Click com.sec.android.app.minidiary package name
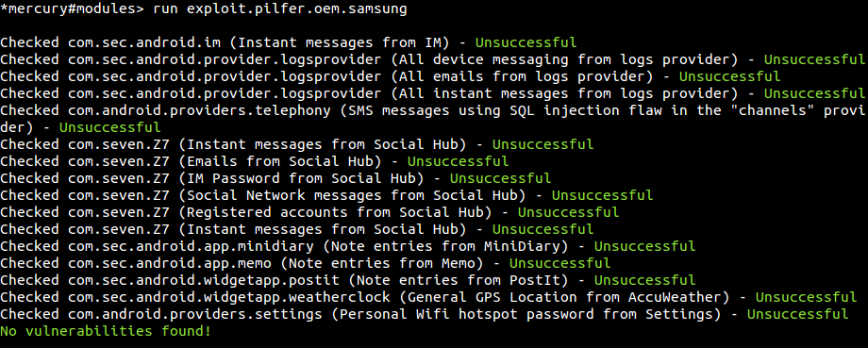This screenshot has width=868, height=348. 191,245
